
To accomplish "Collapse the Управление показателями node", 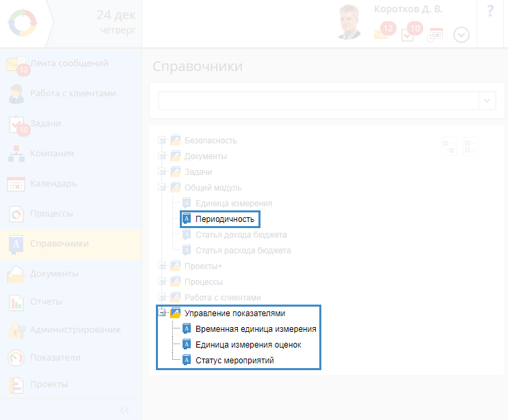I will coord(161,313).
